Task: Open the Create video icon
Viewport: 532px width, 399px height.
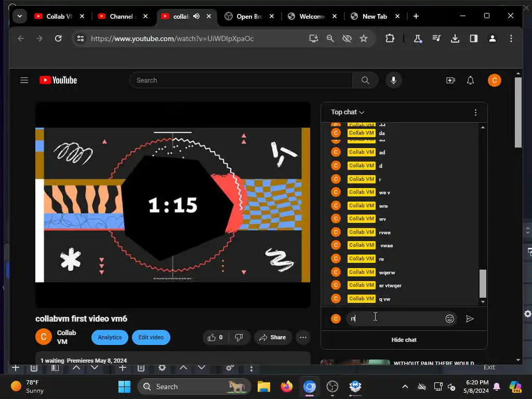Action: tap(450, 81)
